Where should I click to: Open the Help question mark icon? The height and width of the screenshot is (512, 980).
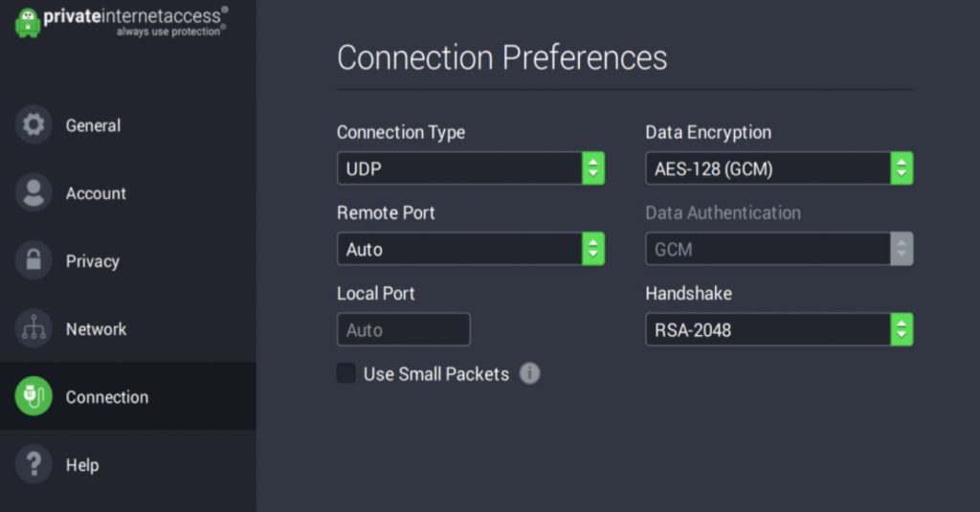click(33, 464)
